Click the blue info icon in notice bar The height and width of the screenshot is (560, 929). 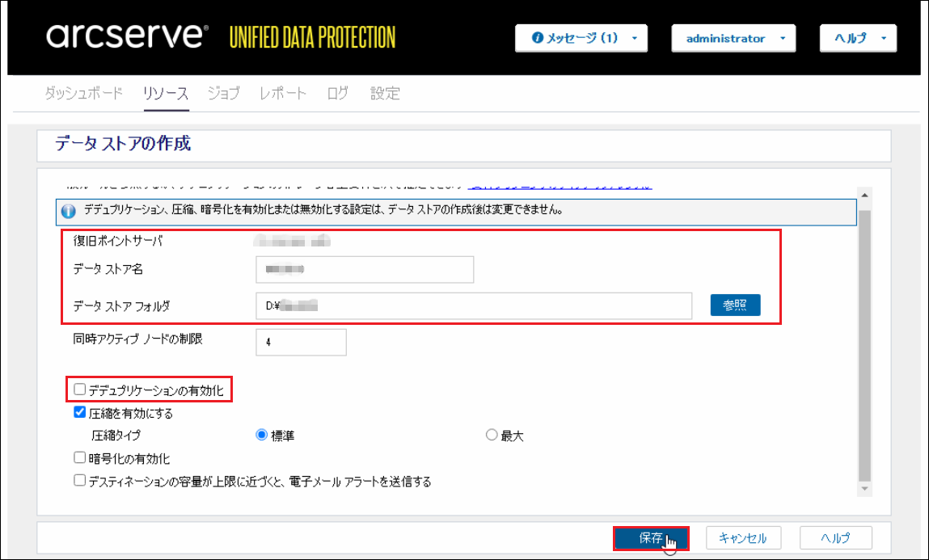tap(68, 212)
